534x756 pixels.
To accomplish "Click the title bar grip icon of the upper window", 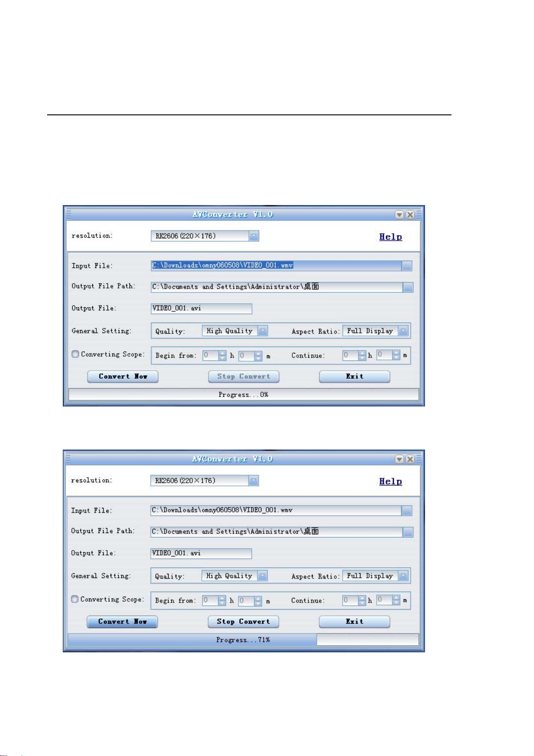I will point(69,214).
